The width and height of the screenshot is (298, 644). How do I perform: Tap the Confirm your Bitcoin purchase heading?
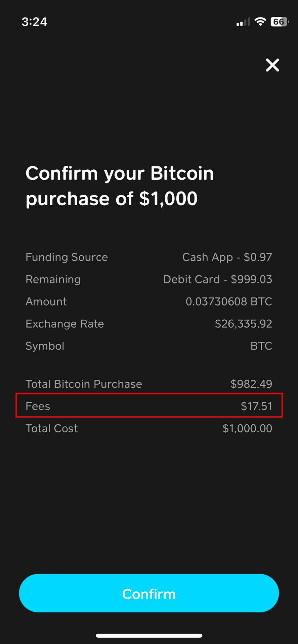tap(120, 186)
